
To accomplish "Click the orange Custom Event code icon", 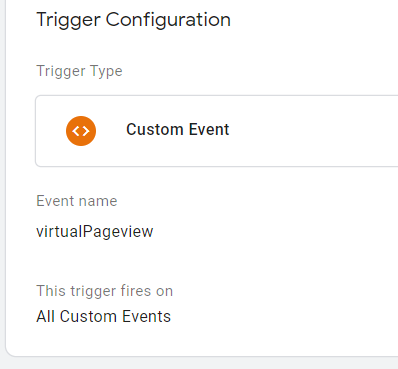I will click(81, 131).
